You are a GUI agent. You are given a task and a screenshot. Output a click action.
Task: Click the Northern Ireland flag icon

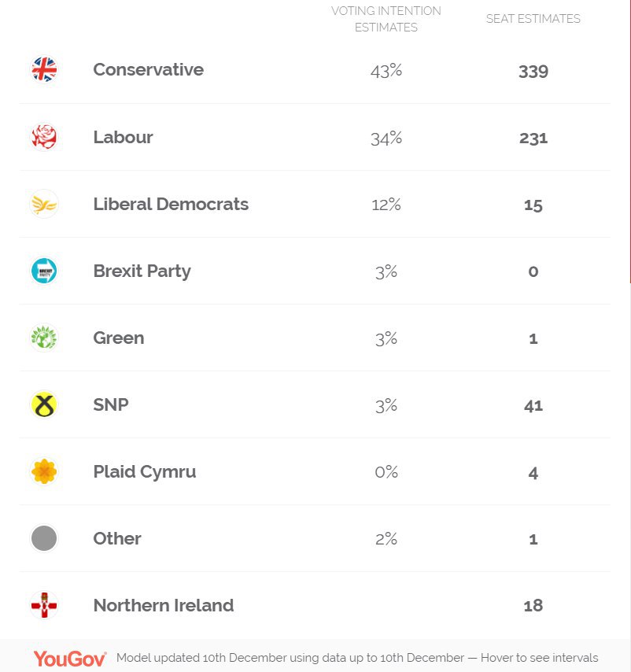pyautogui.click(x=44, y=605)
